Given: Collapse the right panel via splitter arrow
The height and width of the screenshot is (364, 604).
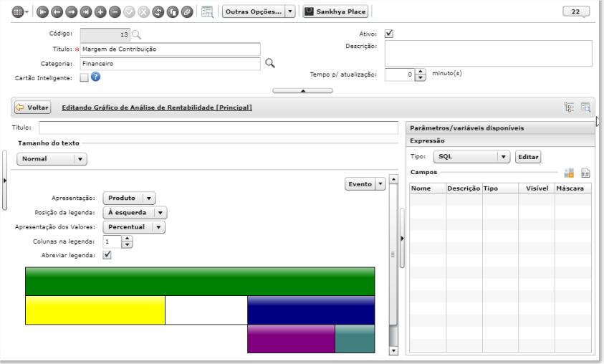Looking at the screenshot, I should tap(402, 239).
